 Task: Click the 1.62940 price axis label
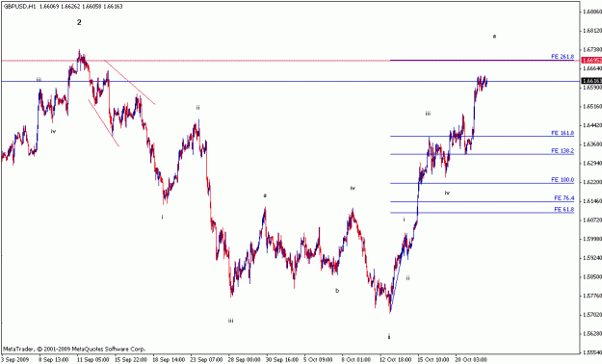coord(592,163)
